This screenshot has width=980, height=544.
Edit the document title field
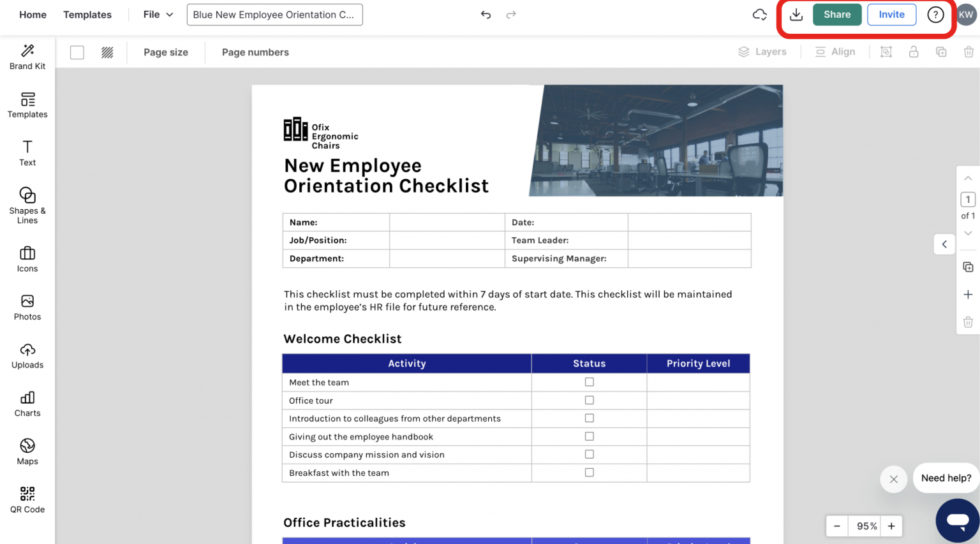[274, 14]
